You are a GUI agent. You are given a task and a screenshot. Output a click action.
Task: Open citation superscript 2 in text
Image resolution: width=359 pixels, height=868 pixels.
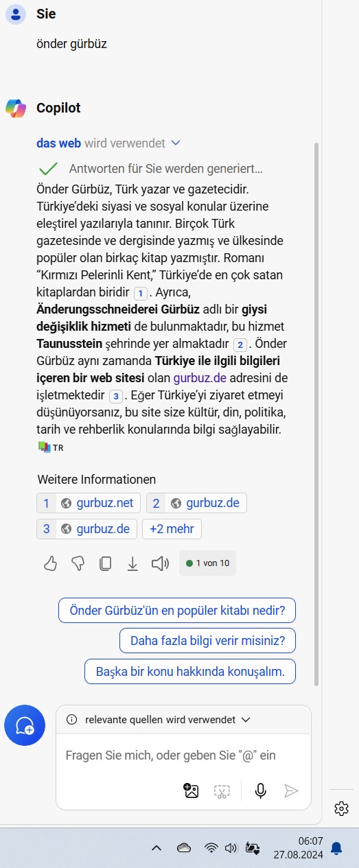240,345
